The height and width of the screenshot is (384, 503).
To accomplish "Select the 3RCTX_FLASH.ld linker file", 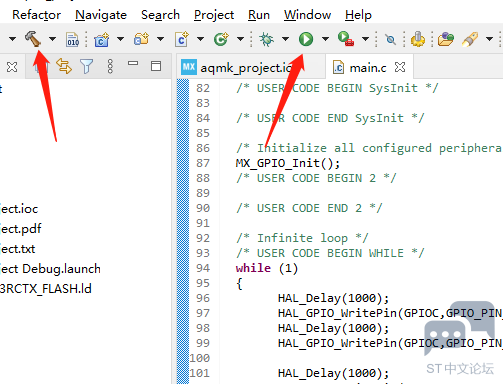I will pos(46,289).
